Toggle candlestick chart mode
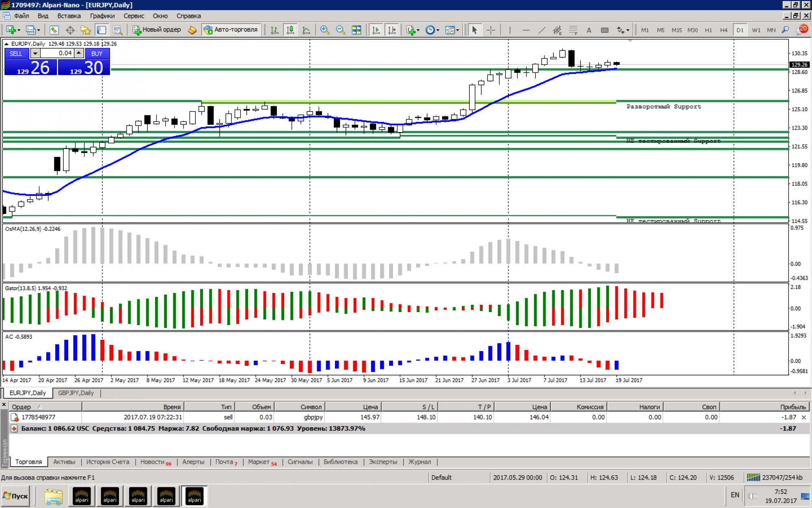The height and width of the screenshot is (508, 812). [x=290, y=30]
